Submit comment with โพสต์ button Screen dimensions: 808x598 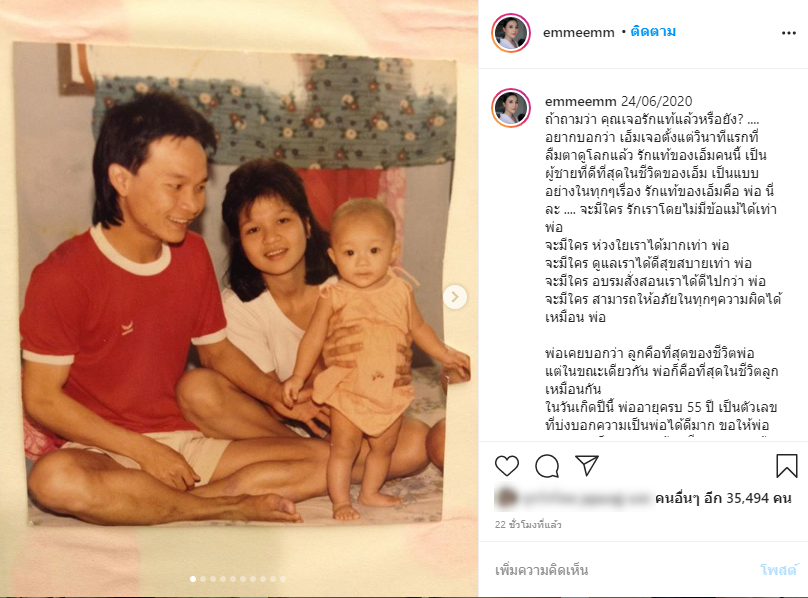click(779, 570)
